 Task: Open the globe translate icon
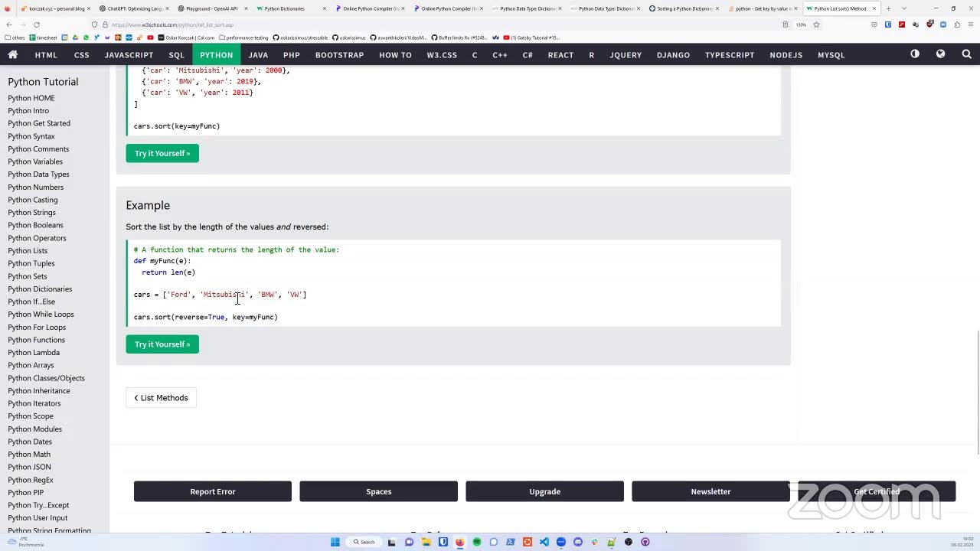click(x=940, y=54)
